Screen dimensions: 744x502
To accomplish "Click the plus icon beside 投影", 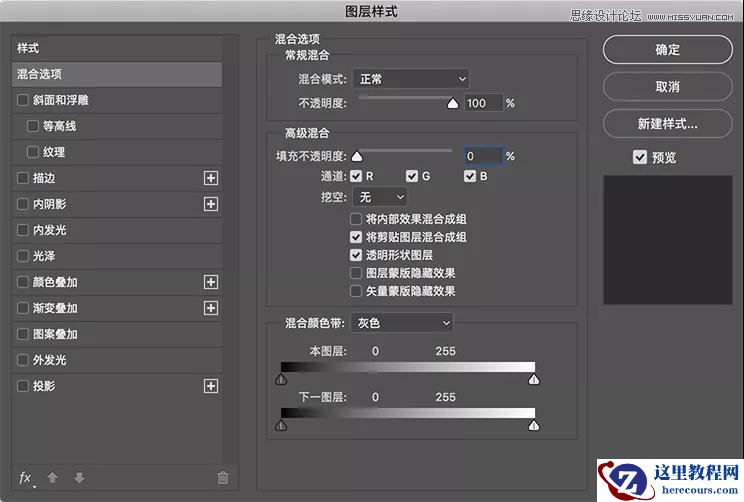I will coord(211,386).
